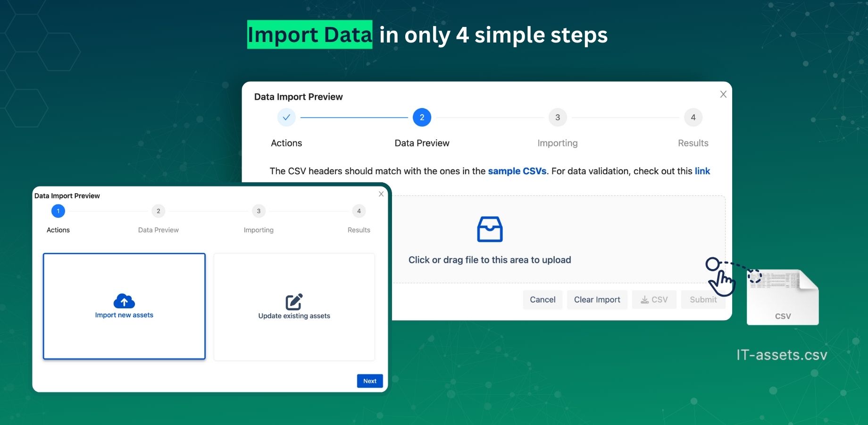Click the Clear Import button
868x425 pixels.
pyautogui.click(x=597, y=300)
